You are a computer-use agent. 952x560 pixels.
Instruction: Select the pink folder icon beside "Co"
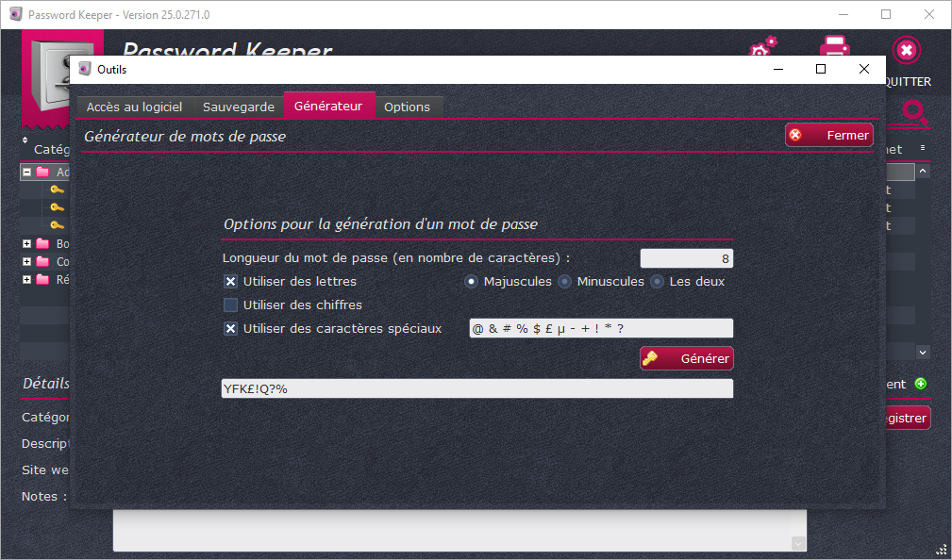pyautogui.click(x=42, y=261)
